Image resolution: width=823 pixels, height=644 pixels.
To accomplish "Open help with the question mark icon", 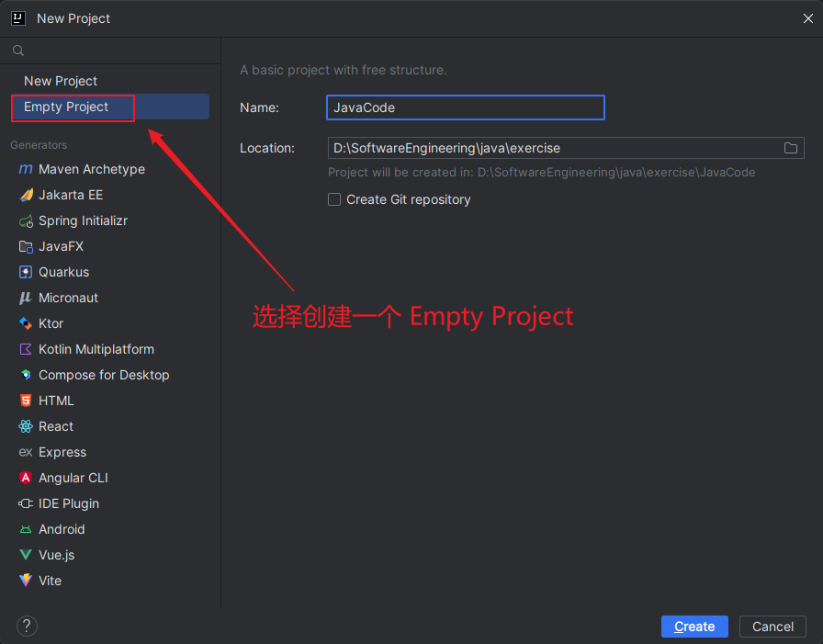I will (x=27, y=626).
